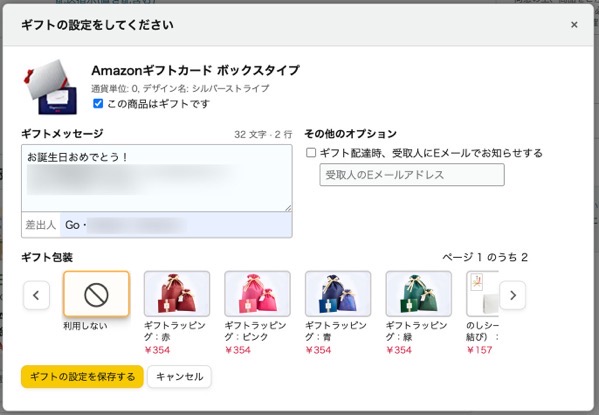Image resolution: width=599 pixels, height=415 pixels.
Task: Uncheck この商品はギフトです checkbox
Action: tap(98, 104)
